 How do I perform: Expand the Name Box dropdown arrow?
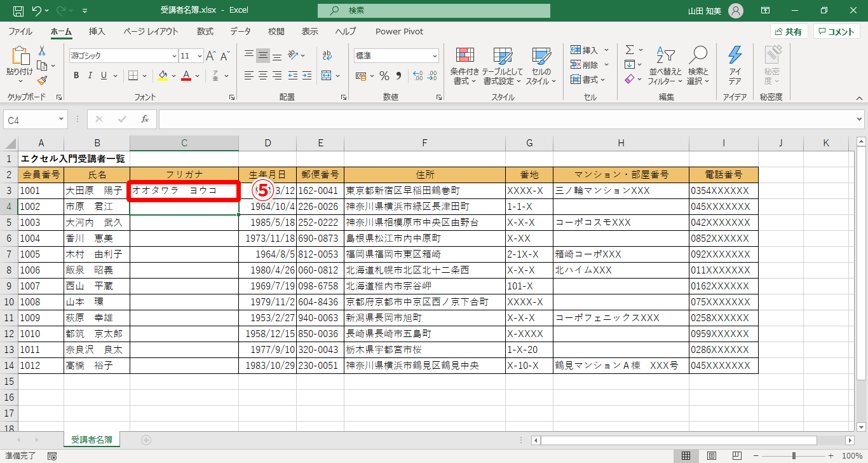[x=61, y=119]
